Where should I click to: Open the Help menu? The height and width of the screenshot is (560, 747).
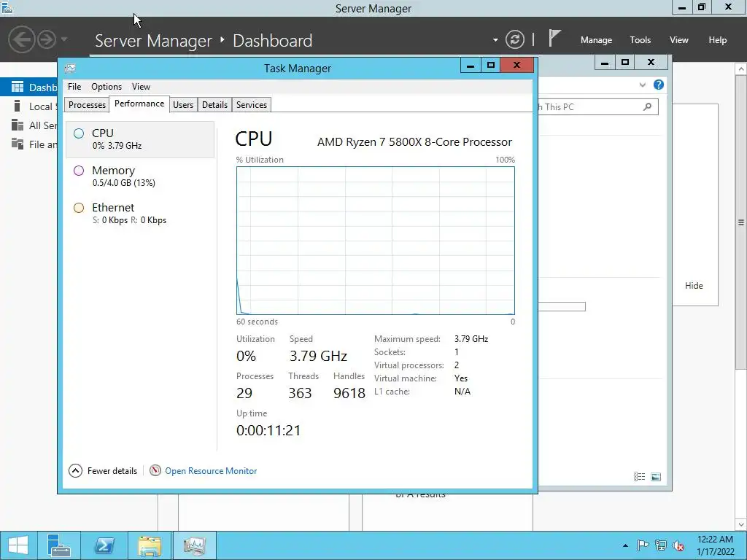point(717,40)
